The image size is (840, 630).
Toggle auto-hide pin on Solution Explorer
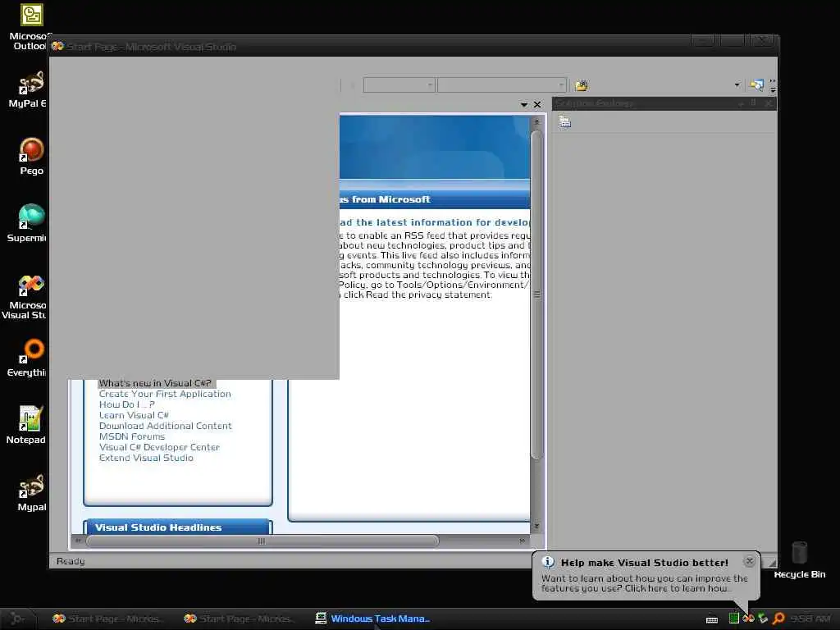point(754,103)
